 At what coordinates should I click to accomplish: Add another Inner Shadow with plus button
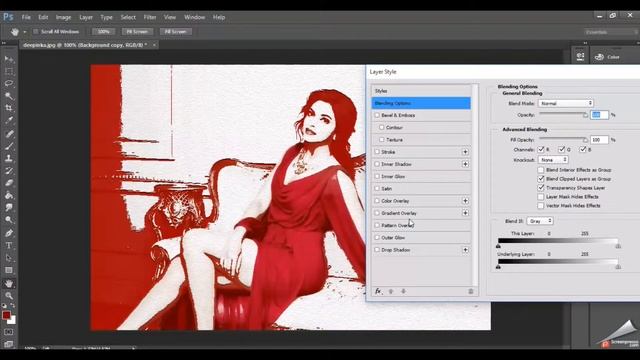(x=465, y=164)
